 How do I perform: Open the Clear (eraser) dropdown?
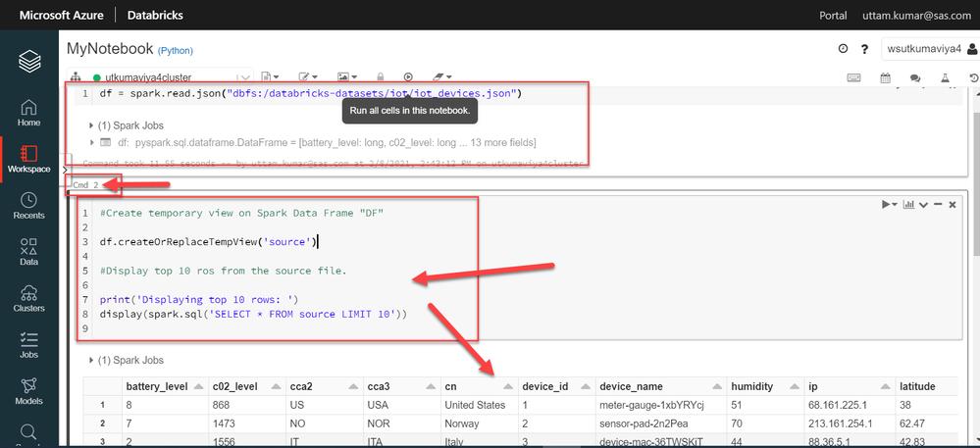click(441, 76)
